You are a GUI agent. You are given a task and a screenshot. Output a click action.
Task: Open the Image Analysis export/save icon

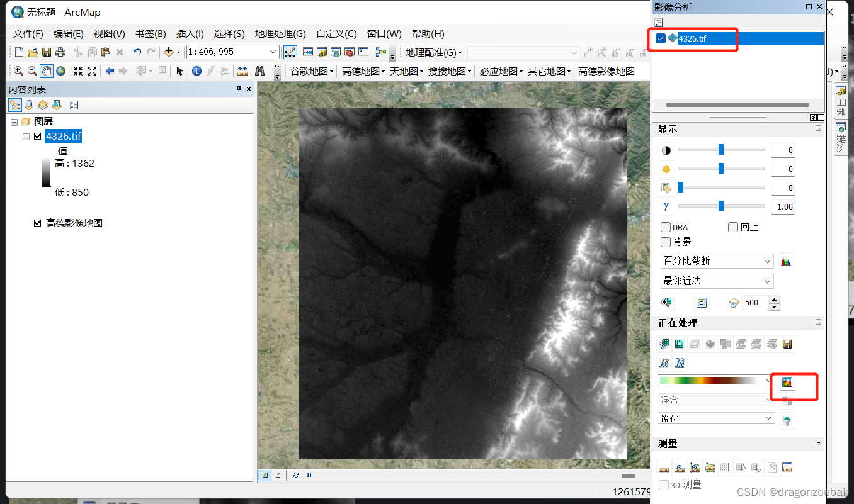[x=787, y=344]
